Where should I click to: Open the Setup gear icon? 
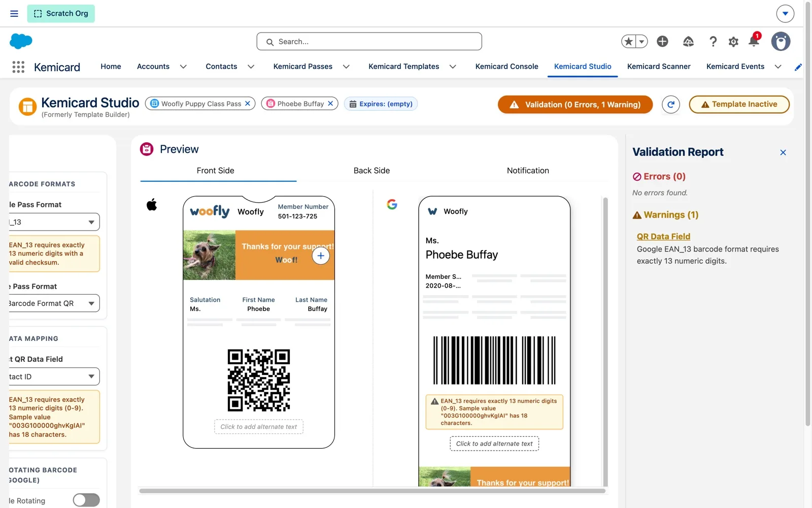tap(733, 42)
